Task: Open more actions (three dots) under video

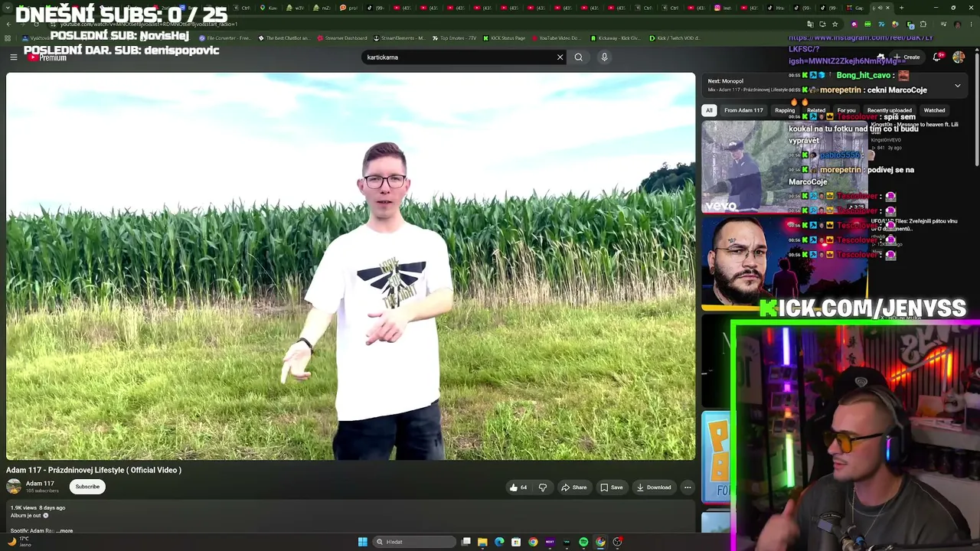Action: click(x=688, y=487)
